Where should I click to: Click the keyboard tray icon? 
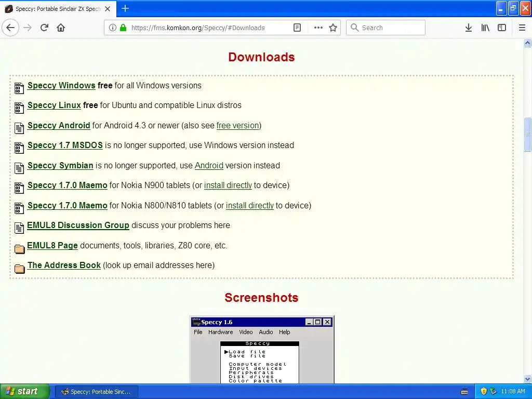point(464,392)
